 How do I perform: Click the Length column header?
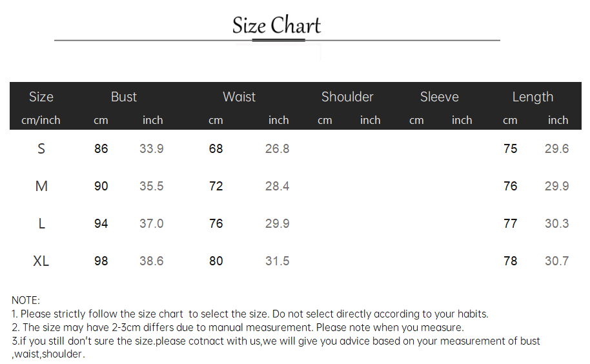(533, 97)
